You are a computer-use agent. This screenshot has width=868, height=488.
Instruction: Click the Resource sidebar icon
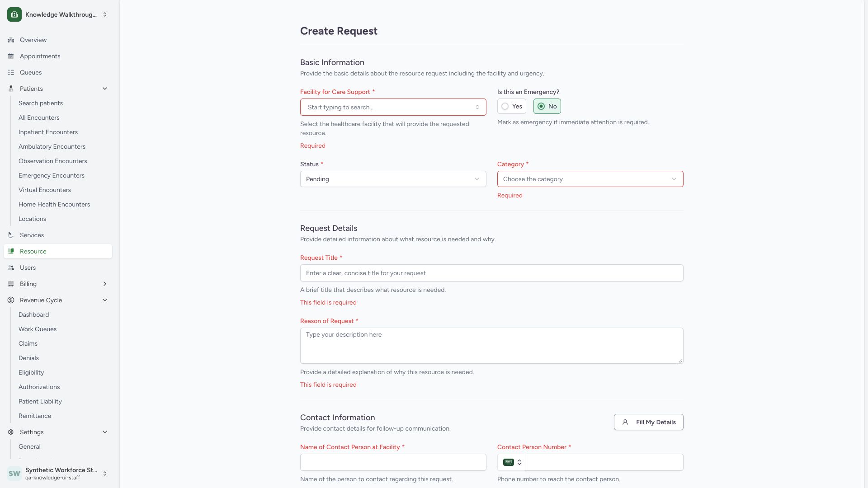point(11,252)
